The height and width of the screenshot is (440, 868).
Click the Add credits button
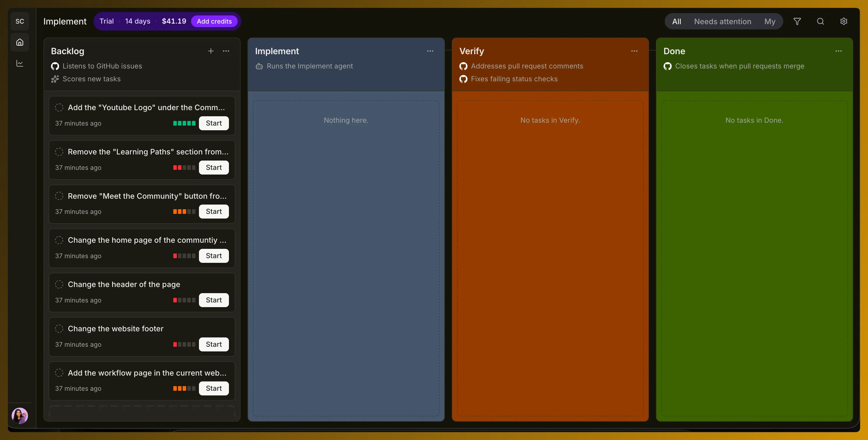(x=214, y=21)
